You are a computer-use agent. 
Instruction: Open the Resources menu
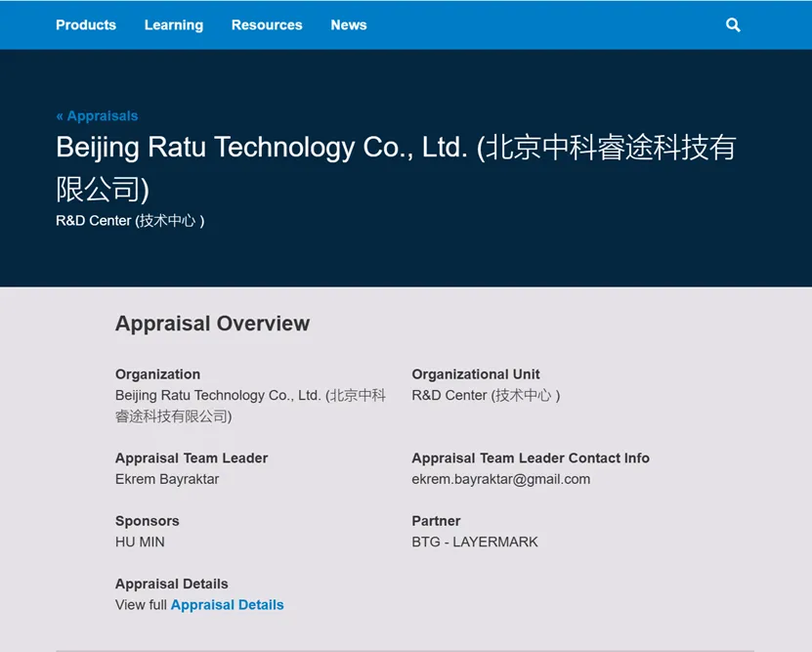pos(267,24)
